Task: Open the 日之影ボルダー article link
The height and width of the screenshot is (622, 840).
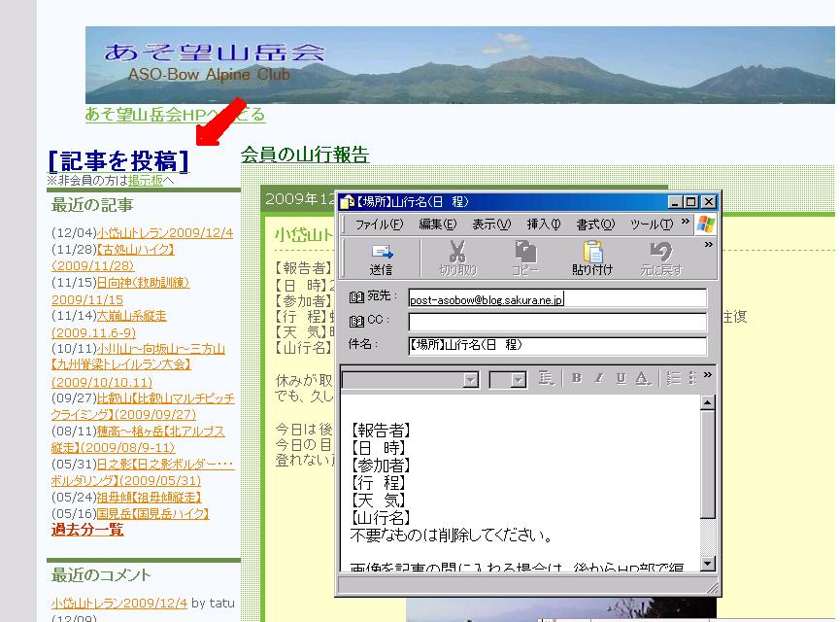Action: 165,464
